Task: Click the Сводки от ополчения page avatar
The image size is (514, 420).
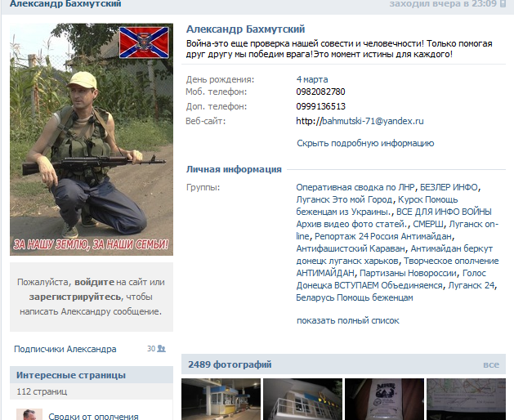Action: (29, 414)
